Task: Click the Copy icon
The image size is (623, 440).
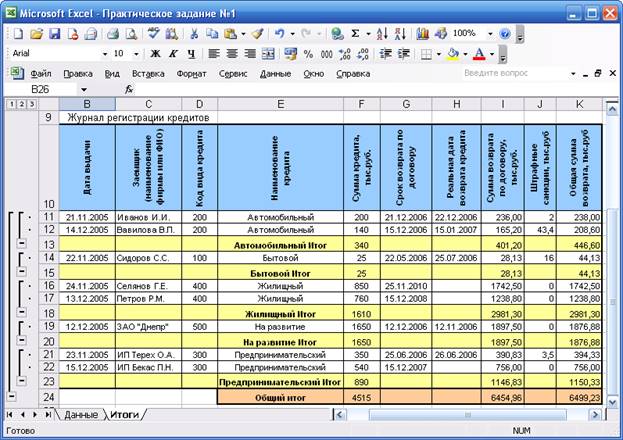Action: [x=212, y=34]
